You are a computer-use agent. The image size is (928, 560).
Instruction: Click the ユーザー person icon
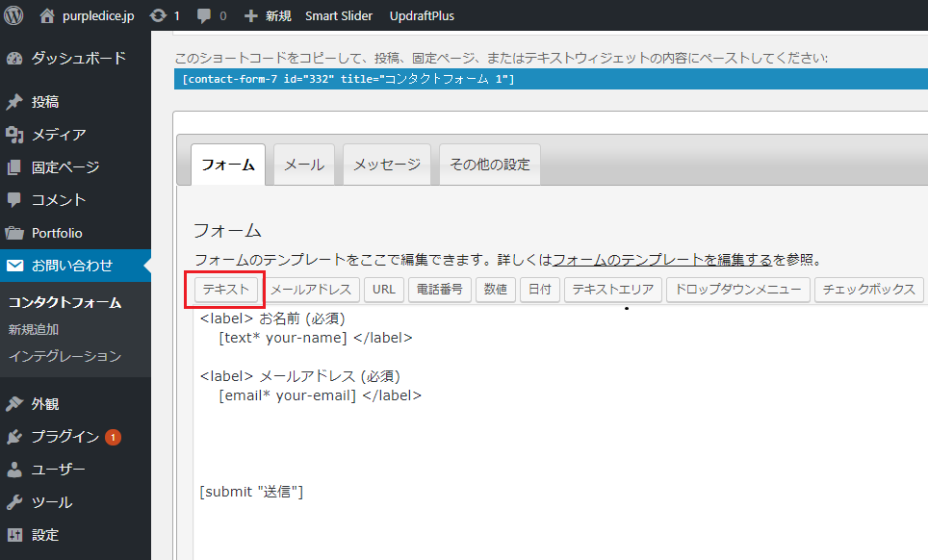14,470
